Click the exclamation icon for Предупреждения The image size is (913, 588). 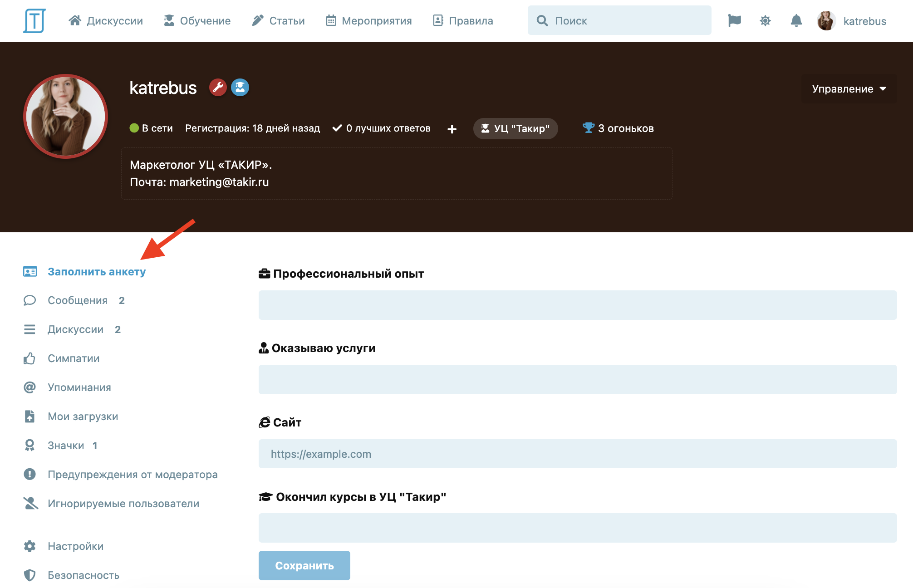[29, 475]
